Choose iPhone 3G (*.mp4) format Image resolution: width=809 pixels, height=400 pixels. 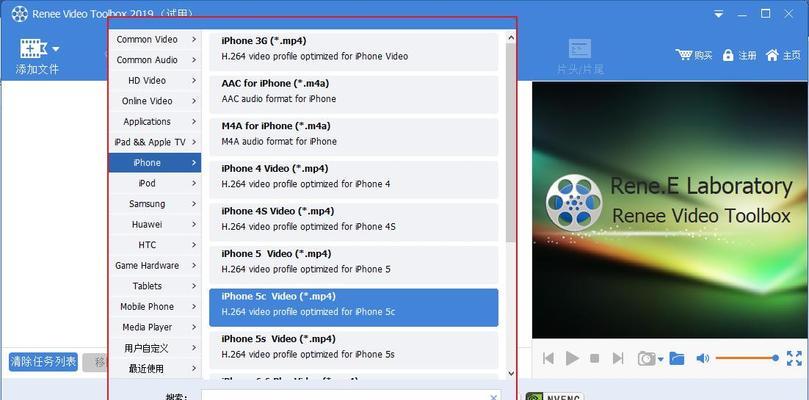click(353, 51)
